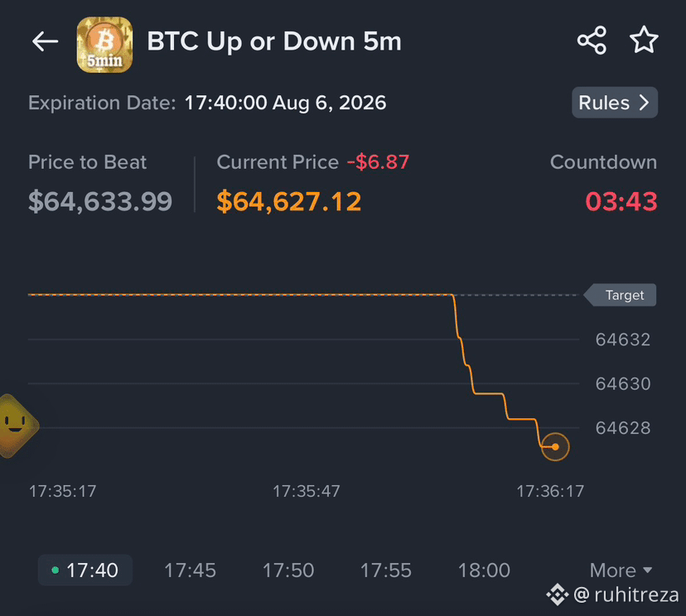Go back using the left arrow

(x=45, y=42)
